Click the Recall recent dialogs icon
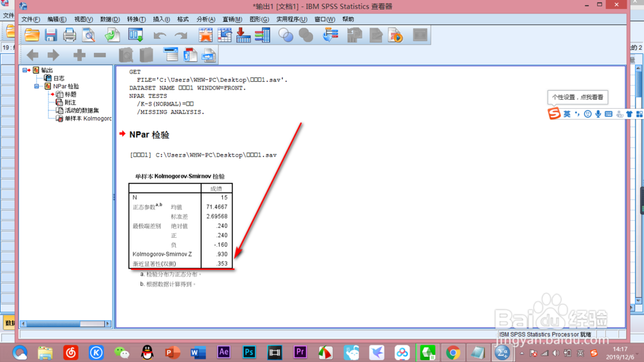The image size is (644, 362). coord(135,35)
